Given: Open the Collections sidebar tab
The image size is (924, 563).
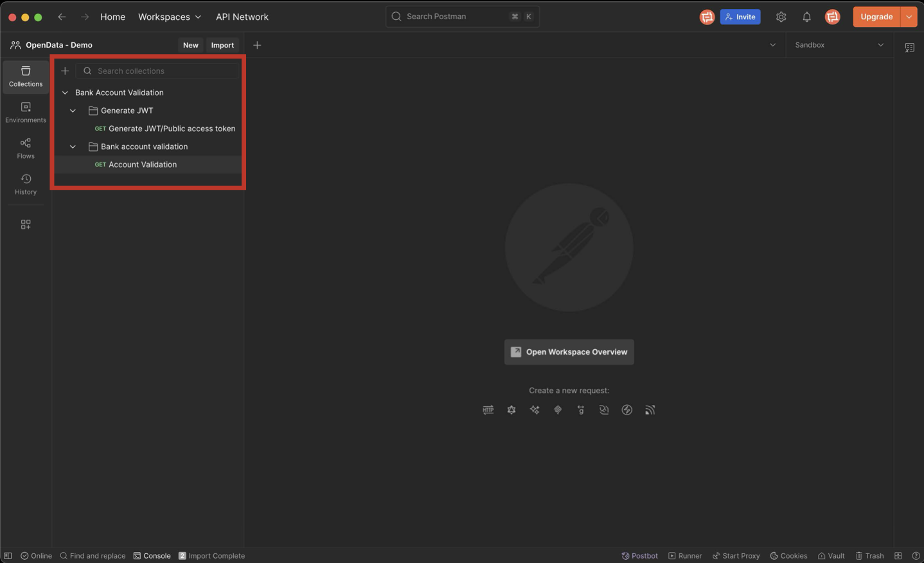Looking at the screenshot, I should point(26,76).
